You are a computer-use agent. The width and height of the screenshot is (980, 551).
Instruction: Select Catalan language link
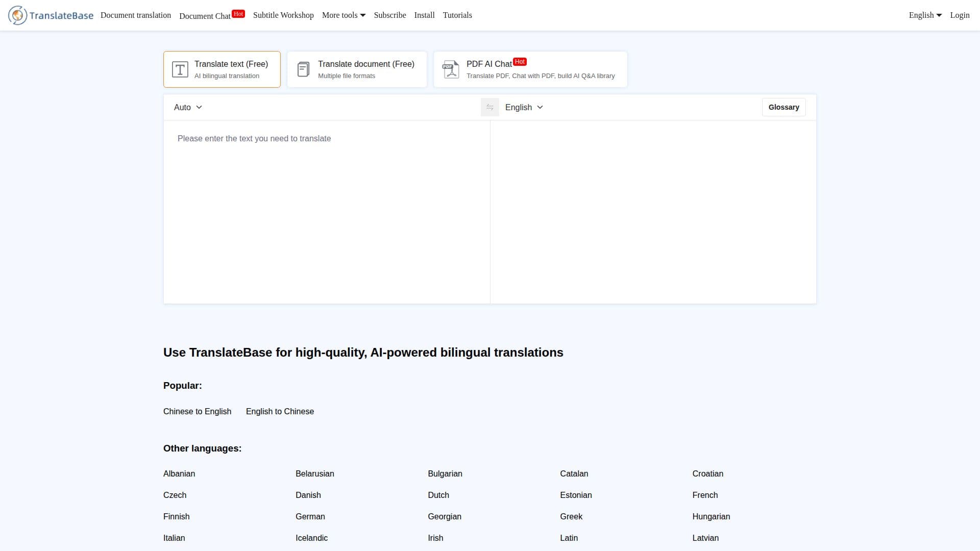click(574, 474)
